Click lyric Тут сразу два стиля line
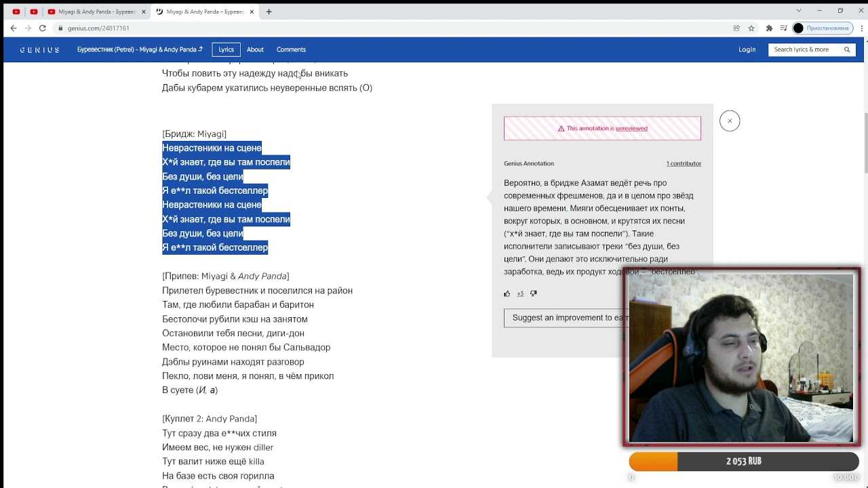868x488 pixels. [219, 432]
